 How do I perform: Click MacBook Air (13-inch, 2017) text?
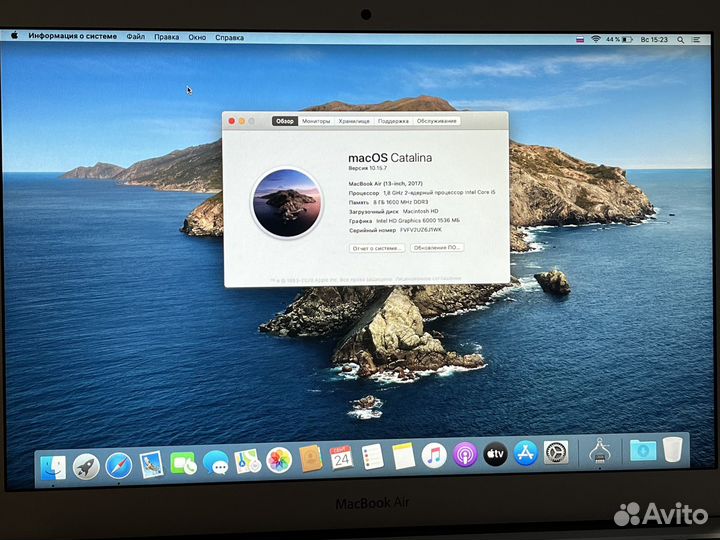click(x=386, y=184)
